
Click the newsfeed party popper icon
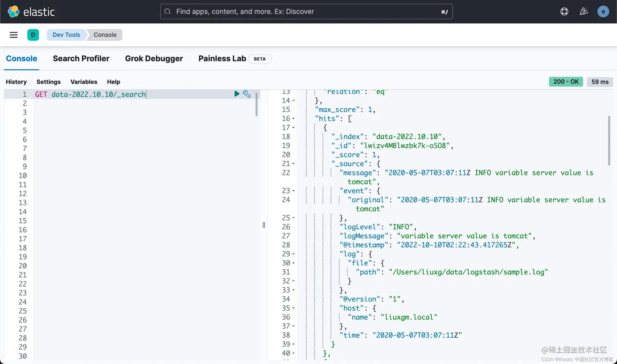tap(584, 11)
